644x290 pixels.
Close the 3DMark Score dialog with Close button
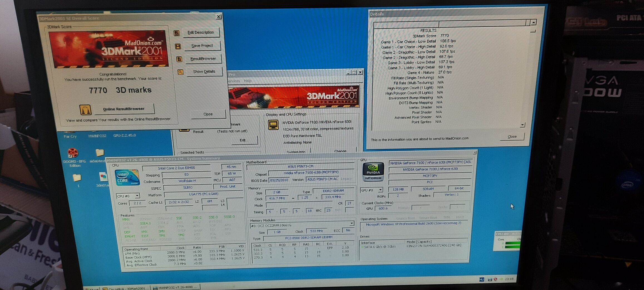coord(208,114)
